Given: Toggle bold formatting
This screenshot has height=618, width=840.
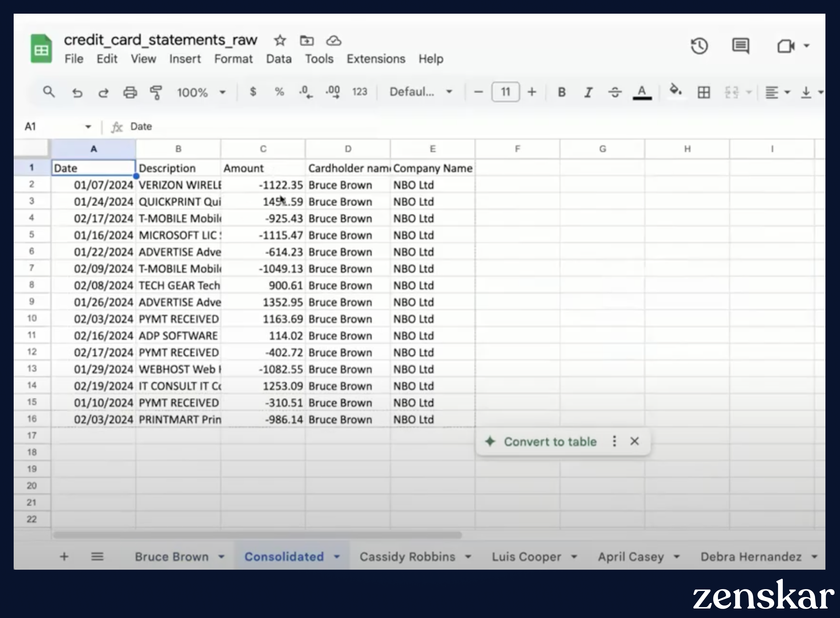Looking at the screenshot, I should tap(561, 92).
